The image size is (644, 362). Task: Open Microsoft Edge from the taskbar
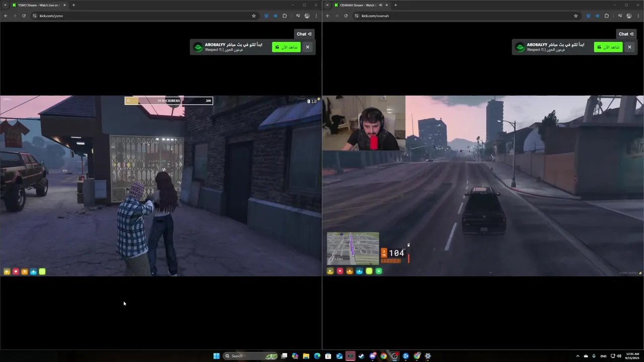click(317, 356)
